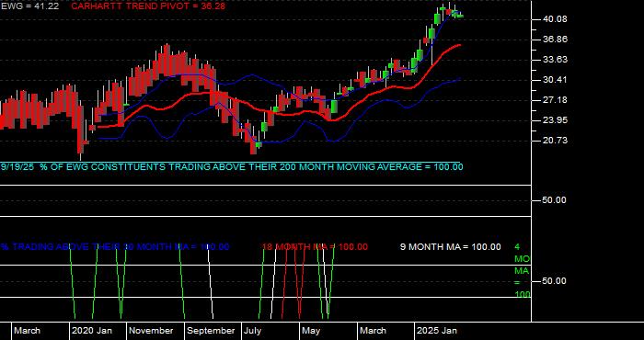Click the September timeline marker
Screen dimensions: 644x340
coord(211,331)
